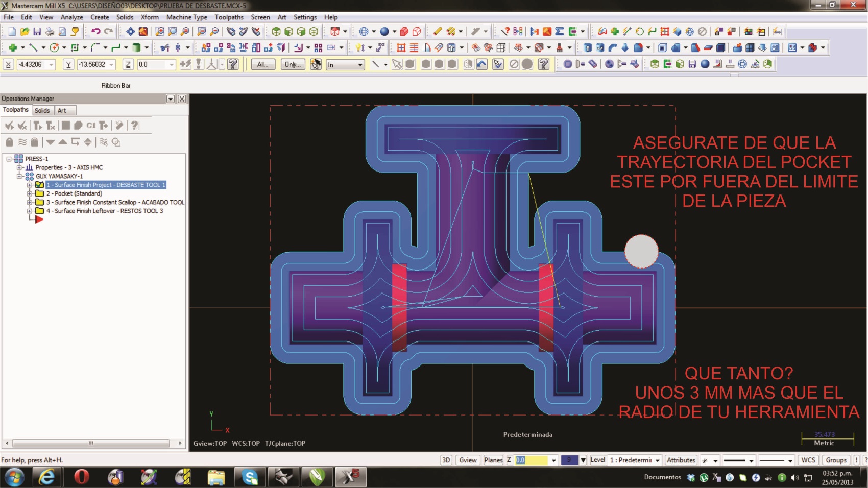Image resolution: width=868 pixels, height=488 pixels.
Task: Click the Groups button
Action: (836, 460)
